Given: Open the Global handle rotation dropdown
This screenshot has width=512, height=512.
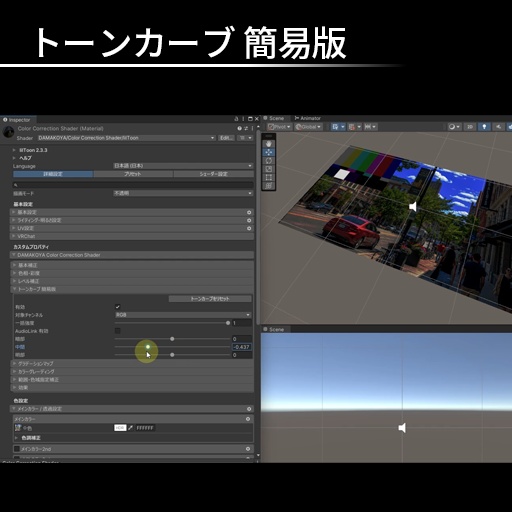Looking at the screenshot, I should click(308, 127).
